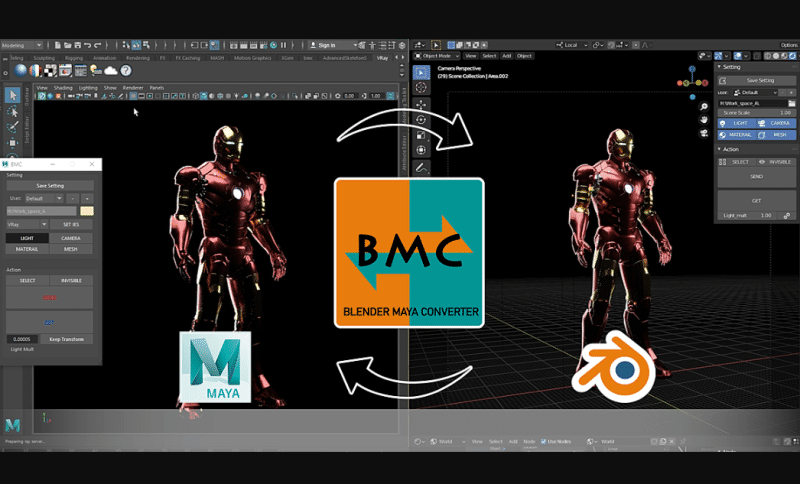Click GET button in Blender BMC panel

click(757, 201)
